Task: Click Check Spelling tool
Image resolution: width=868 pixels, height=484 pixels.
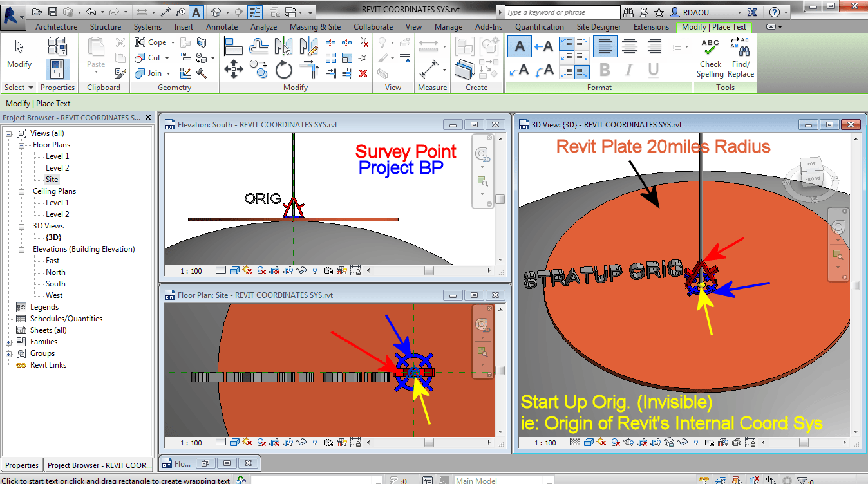Action: pos(710,58)
